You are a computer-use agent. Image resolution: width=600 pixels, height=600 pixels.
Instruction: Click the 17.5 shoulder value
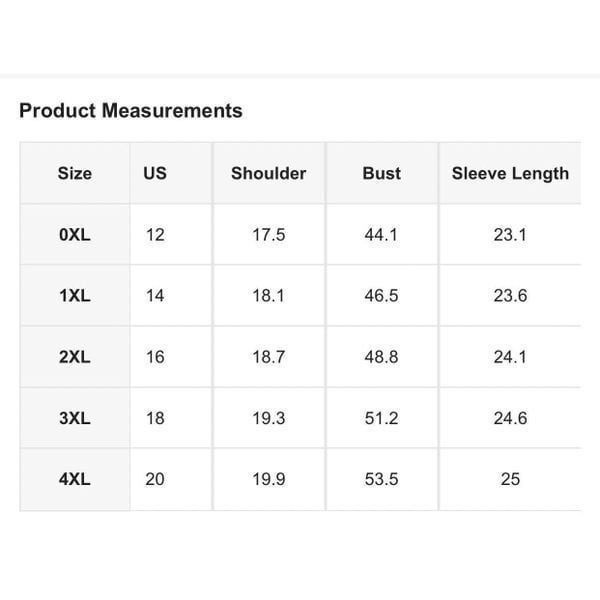pyautogui.click(x=269, y=235)
